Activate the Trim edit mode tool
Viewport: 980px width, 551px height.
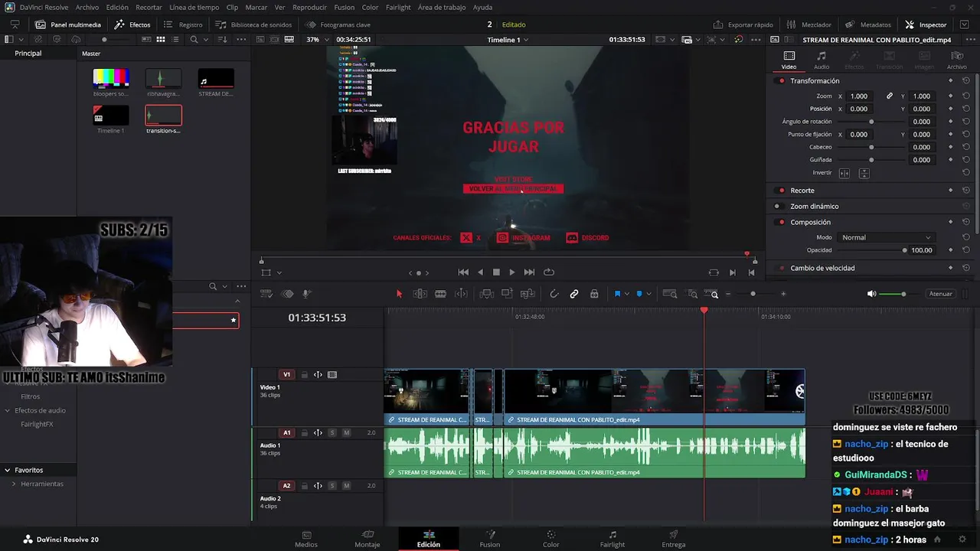420,294
